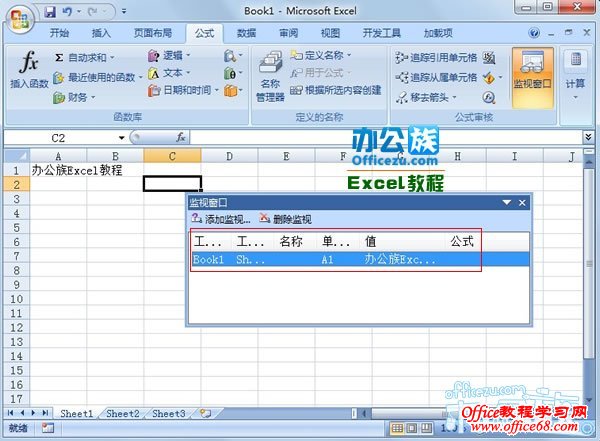
Task: Toggle the Watch Window ribbon button
Action: pyautogui.click(x=533, y=78)
